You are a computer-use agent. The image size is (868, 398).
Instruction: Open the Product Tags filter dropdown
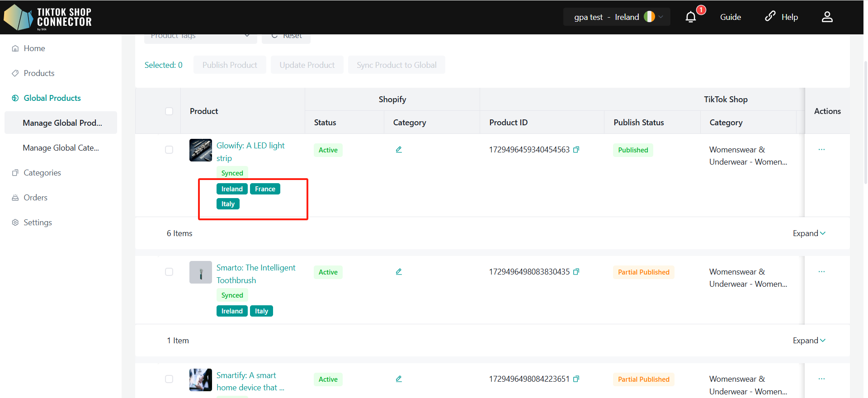[x=200, y=36]
